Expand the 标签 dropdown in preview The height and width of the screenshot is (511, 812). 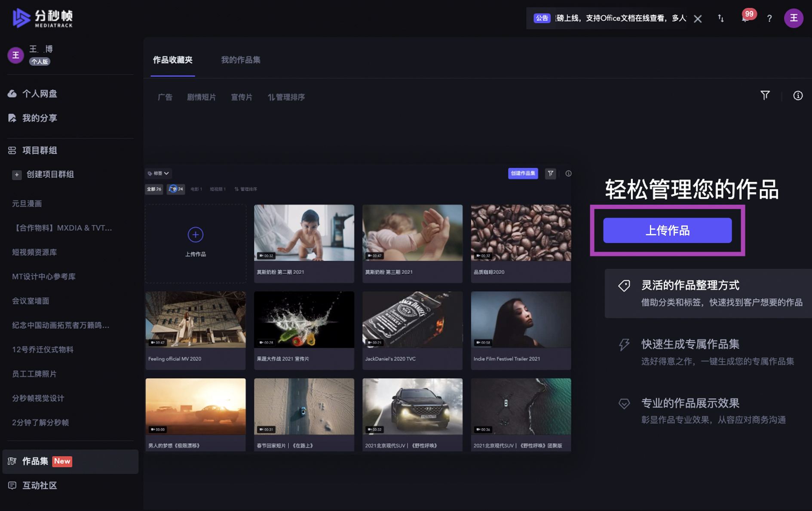158,173
